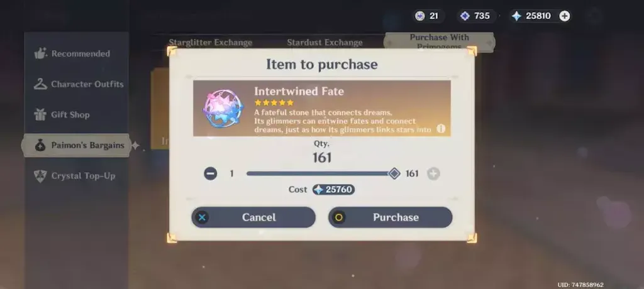644x289 pixels.
Task: Switch to Stardust Exchange tab
Action: pos(325,43)
